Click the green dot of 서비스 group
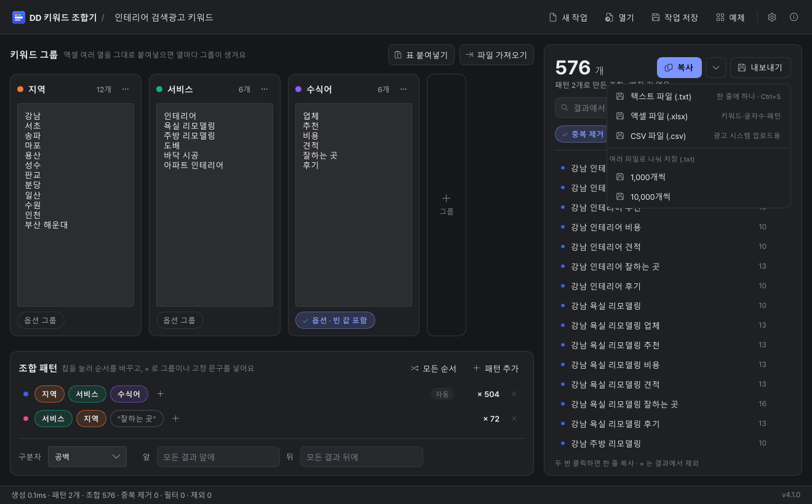This screenshot has height=504, width=812. [159, 89]
